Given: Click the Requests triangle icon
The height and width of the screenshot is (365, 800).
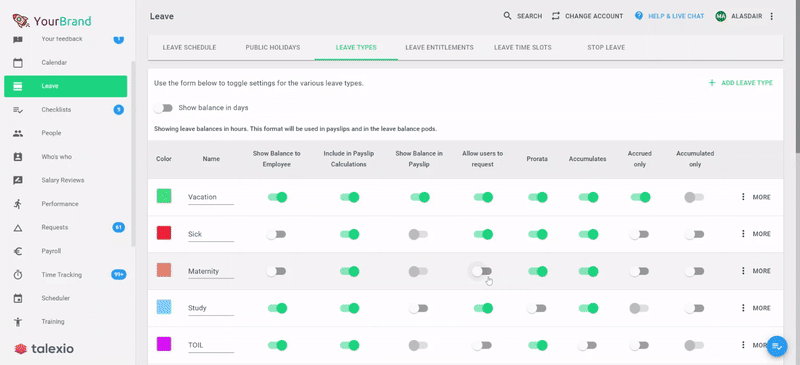Looking at the screenshot, I should pos(18,228).
